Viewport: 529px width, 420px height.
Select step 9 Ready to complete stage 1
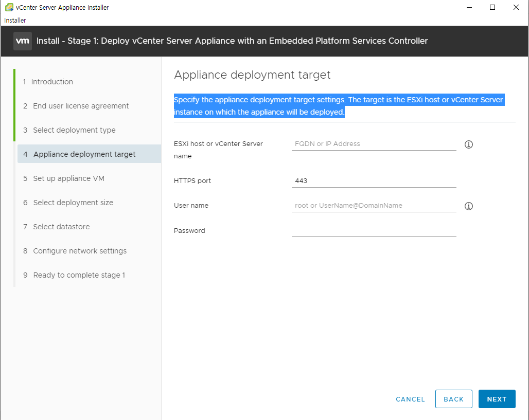[74, 275]
